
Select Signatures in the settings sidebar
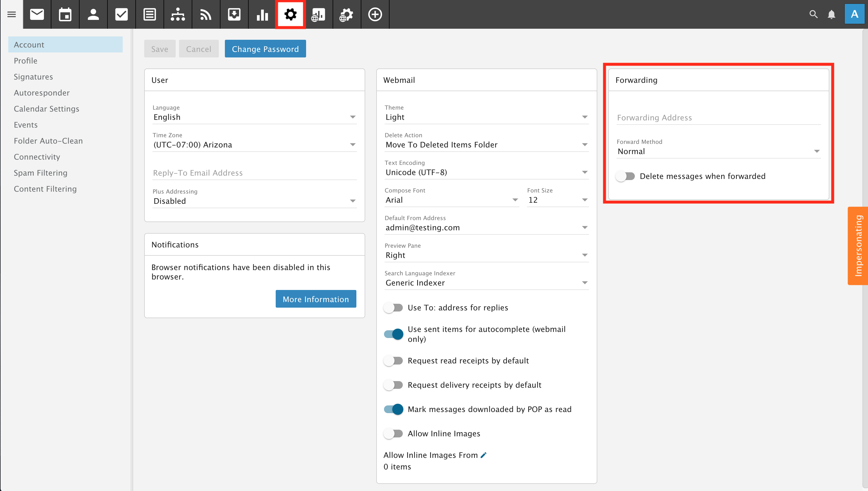[x=33, y=76]
